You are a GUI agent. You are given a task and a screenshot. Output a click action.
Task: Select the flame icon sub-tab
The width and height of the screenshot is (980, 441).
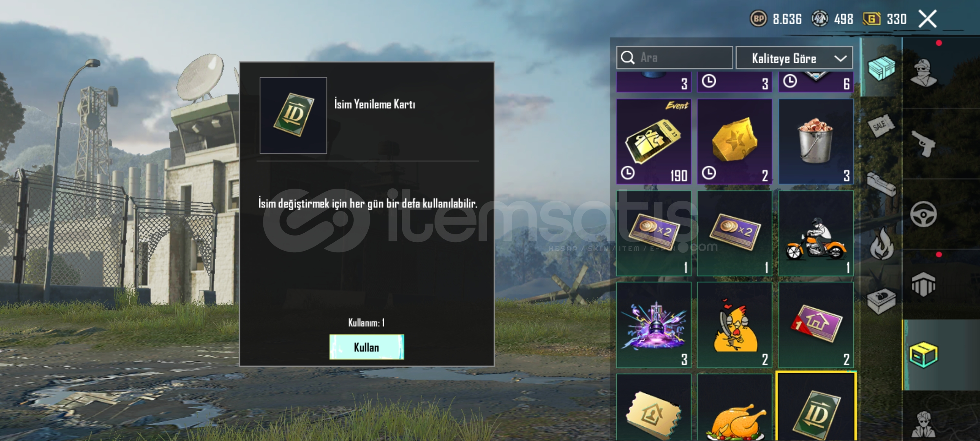tap(882, 244)
